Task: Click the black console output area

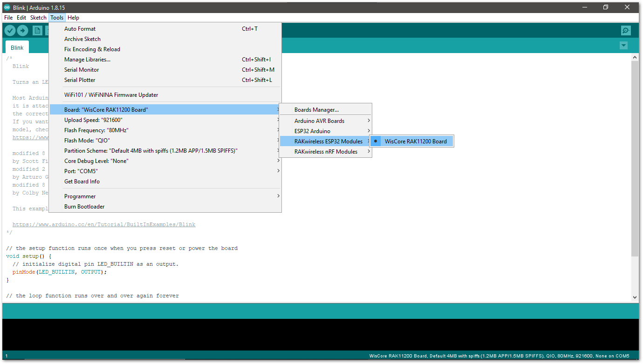Action: pyautogui.click(x=321, y=335)
